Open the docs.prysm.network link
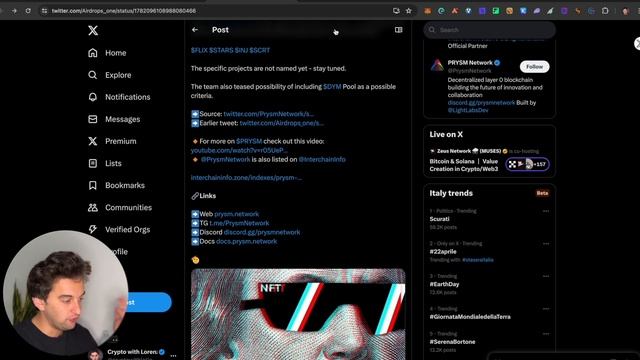This screenshot has width=640, height=360. click(247, 241)
